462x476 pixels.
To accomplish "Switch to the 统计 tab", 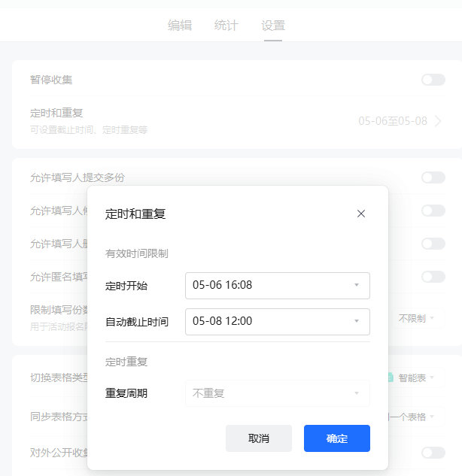I will pos(226,26).
